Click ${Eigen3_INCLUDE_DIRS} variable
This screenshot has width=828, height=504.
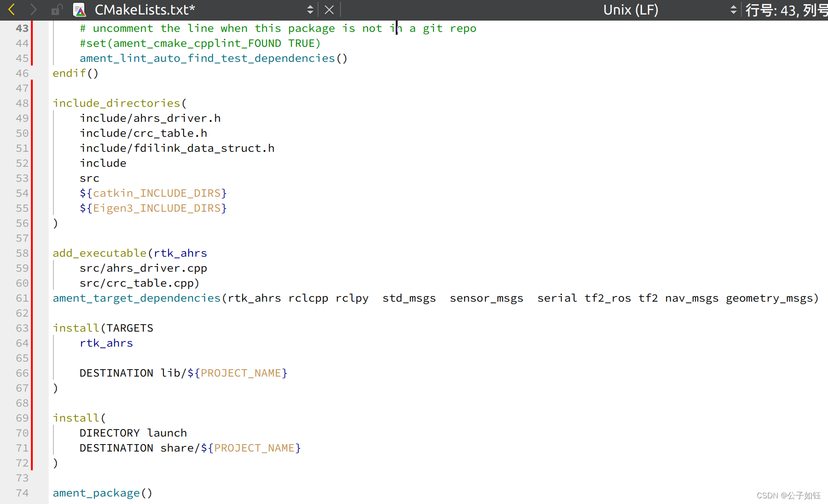[153, 208]
